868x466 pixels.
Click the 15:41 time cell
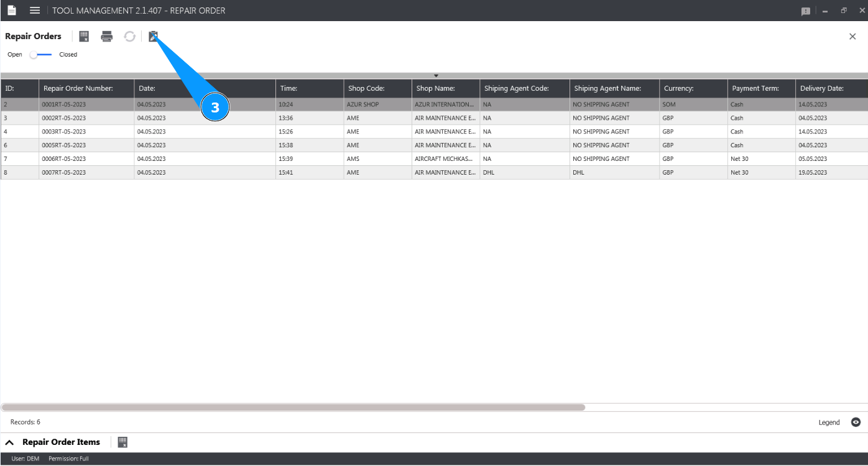tap(310, 173)
